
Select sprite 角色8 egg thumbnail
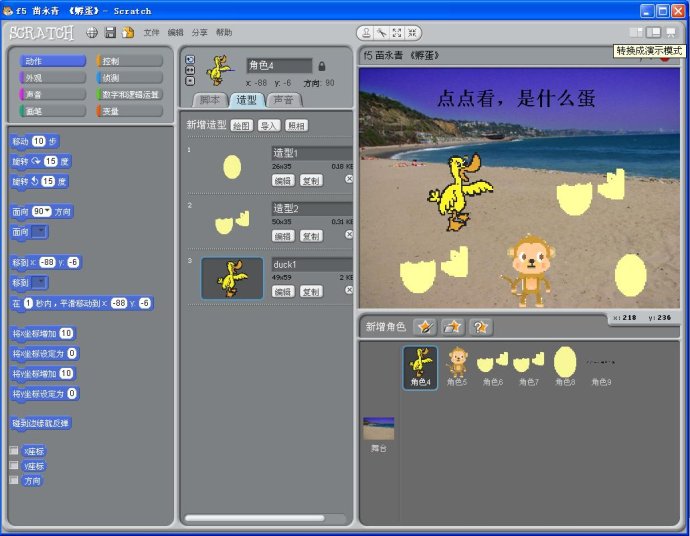point(565,367)
